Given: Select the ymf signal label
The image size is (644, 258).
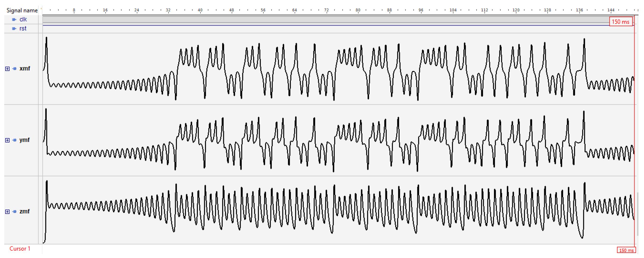Looking at the screenshot, I should pos(25,140).
